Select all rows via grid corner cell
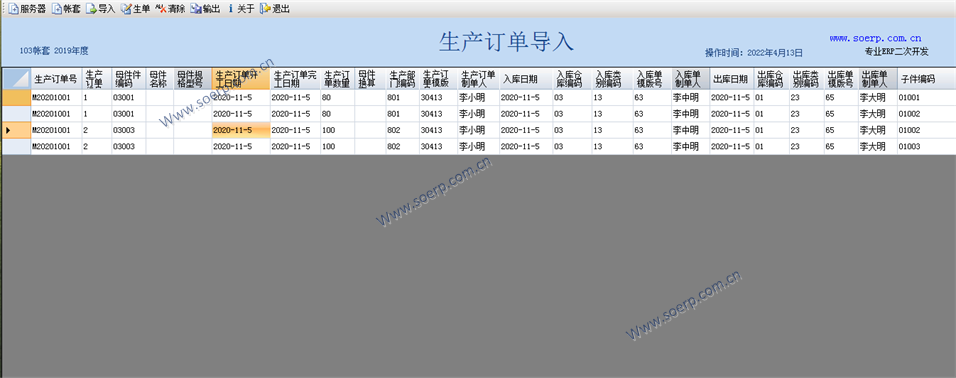 16,78
